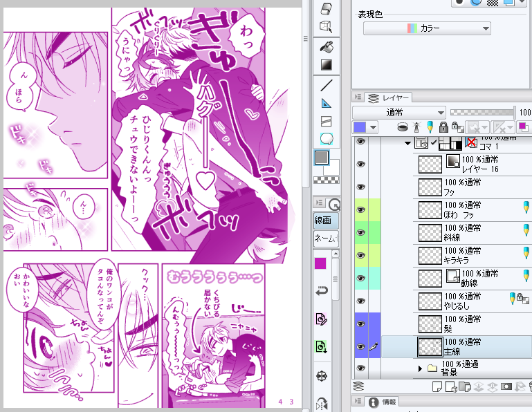Click the 主線 layer thumbnail
Screen dimensions: 532x412
[x=430, y=346]
